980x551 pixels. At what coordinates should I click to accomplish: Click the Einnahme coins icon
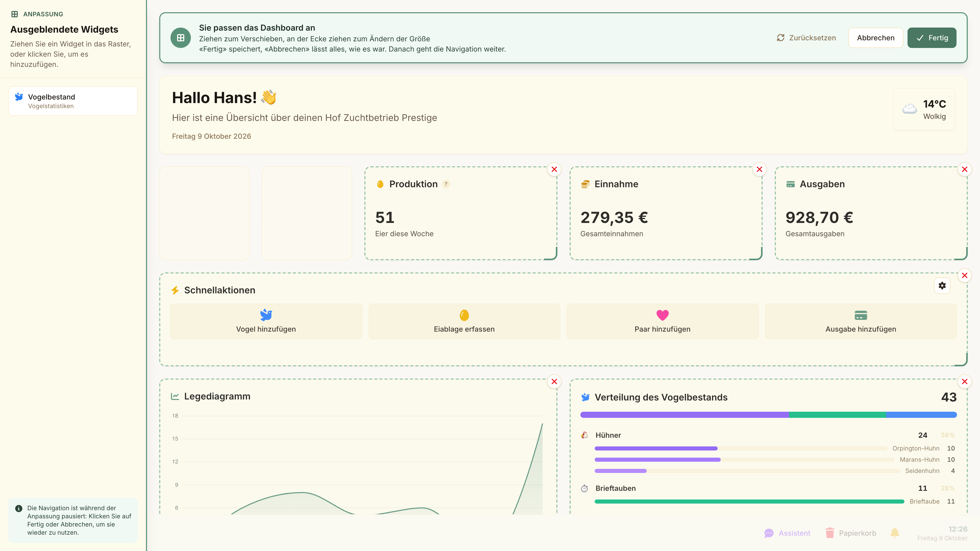[x=585, y=184]
